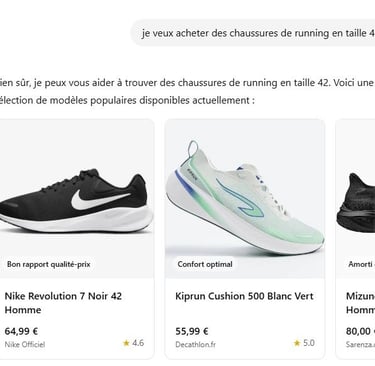375x366 pixels.
Task: Open the Sarenza seller link
Action: pyautogui.click(x=360, y=344)
